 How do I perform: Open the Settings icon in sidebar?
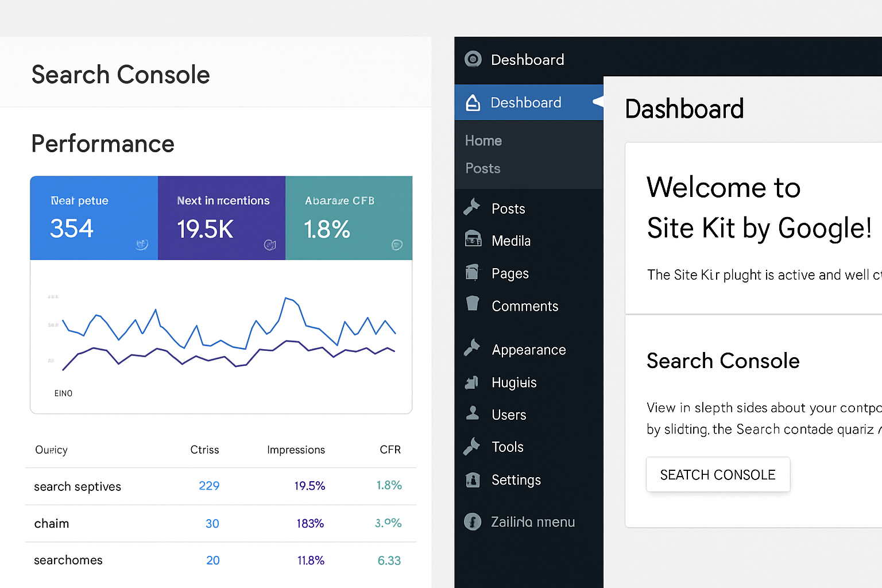click(472, 479)
